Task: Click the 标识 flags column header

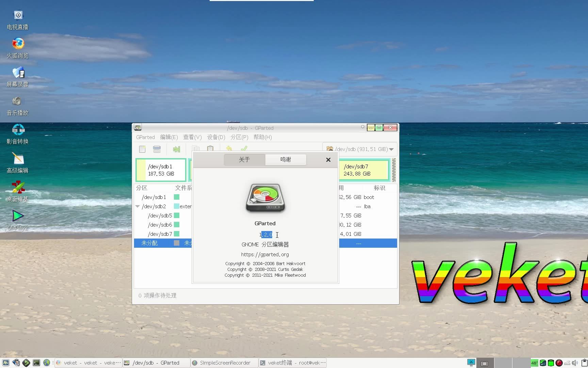Action: 379,188
